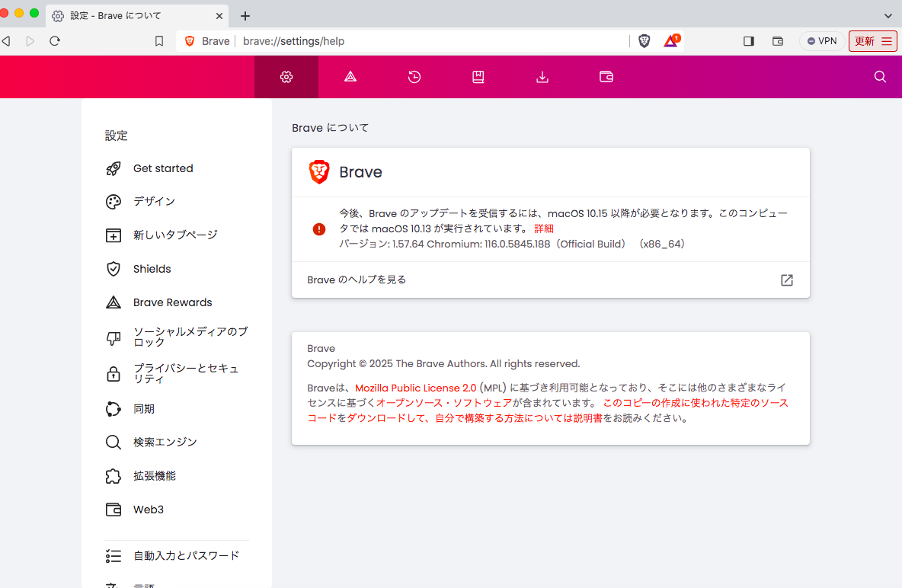Go forward with the forward arrow
Image resolution: width=902 pixels, height=588 pixels.
tap(30, 41)
